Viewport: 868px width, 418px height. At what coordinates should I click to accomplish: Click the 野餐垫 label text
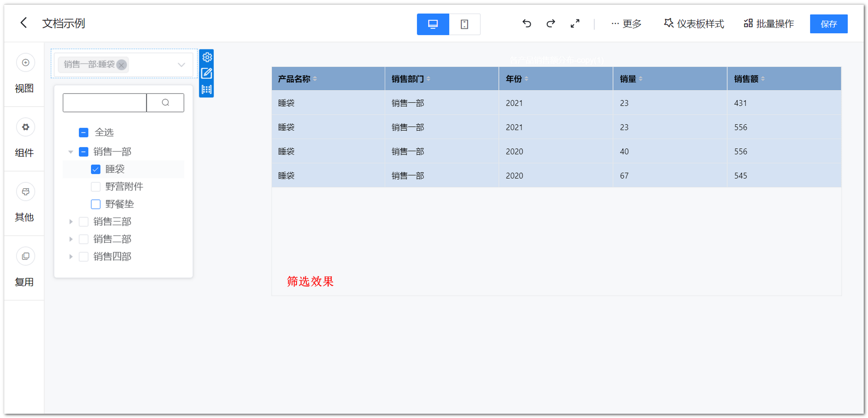pyautogui.click(x=120, y=204)
